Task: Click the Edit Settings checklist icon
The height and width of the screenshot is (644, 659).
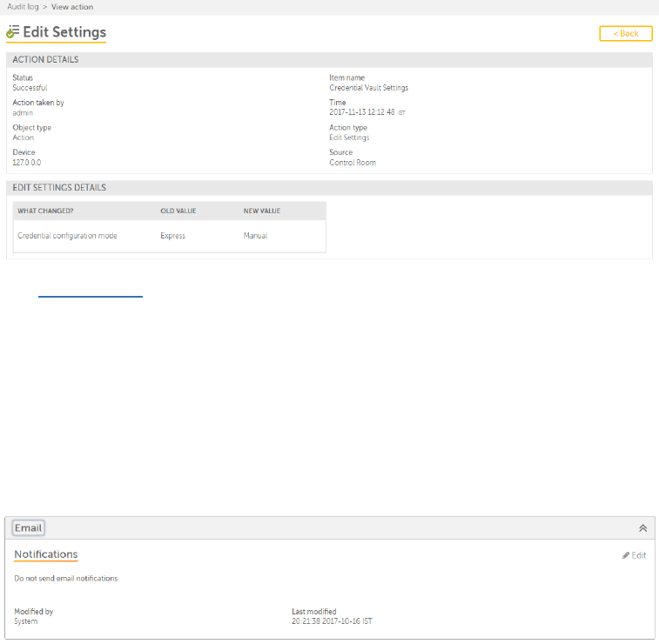Action: [13, 32]
